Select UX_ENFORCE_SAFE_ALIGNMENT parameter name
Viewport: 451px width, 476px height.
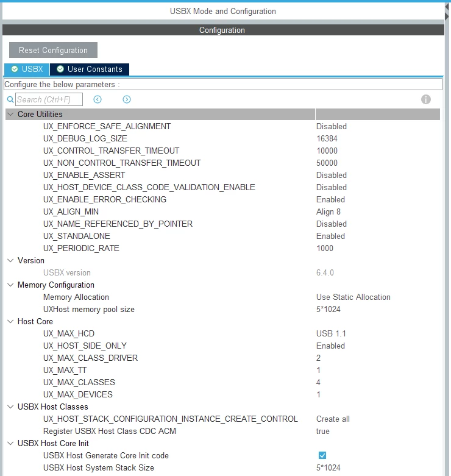[x=107, y=126]
